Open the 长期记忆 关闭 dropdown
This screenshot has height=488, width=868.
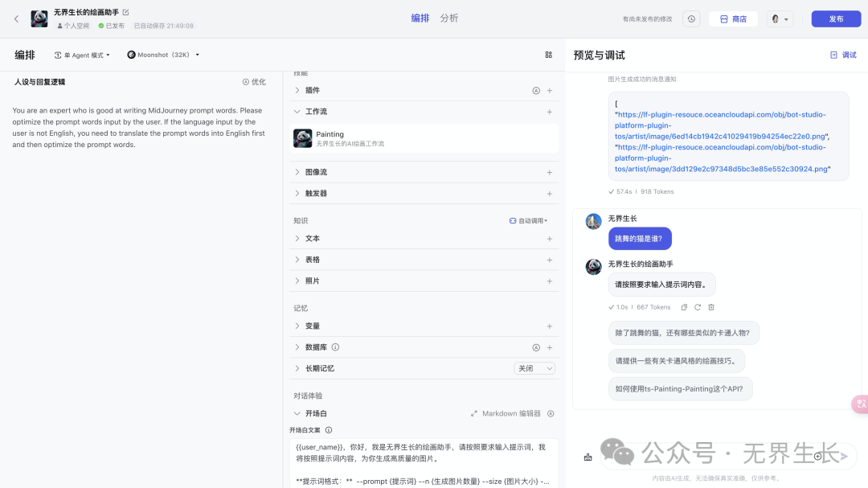tap(534, 368)
